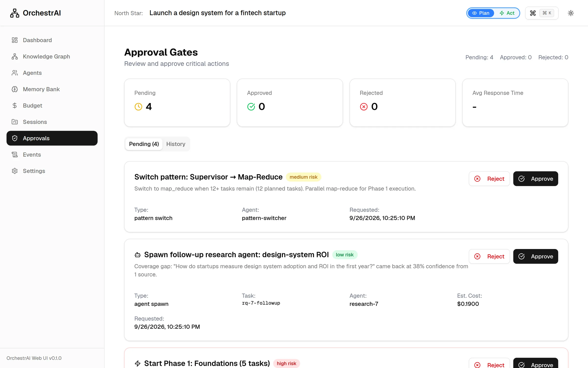Click the pattern-switcher agent name
Screen dimensions: 588x368
point(264,218)
